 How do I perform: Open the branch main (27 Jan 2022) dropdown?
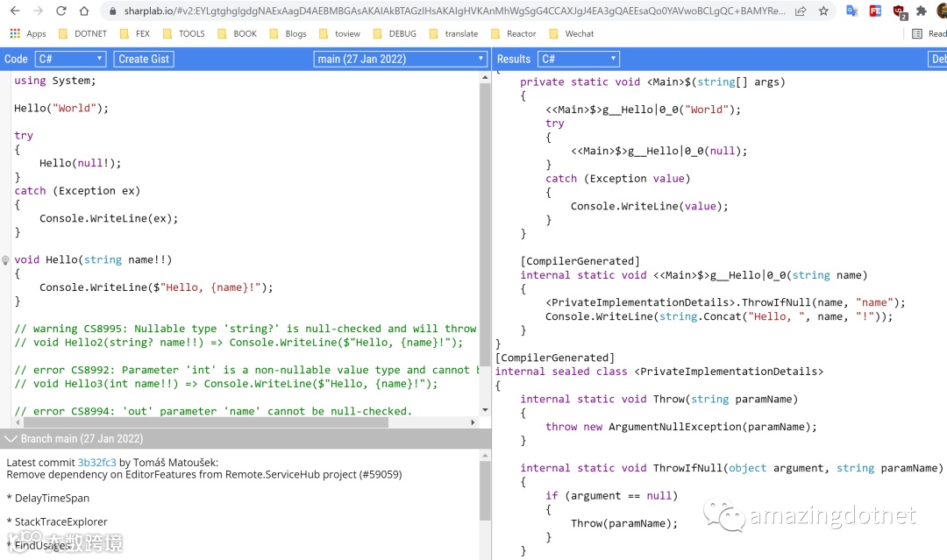click(400, 59)
